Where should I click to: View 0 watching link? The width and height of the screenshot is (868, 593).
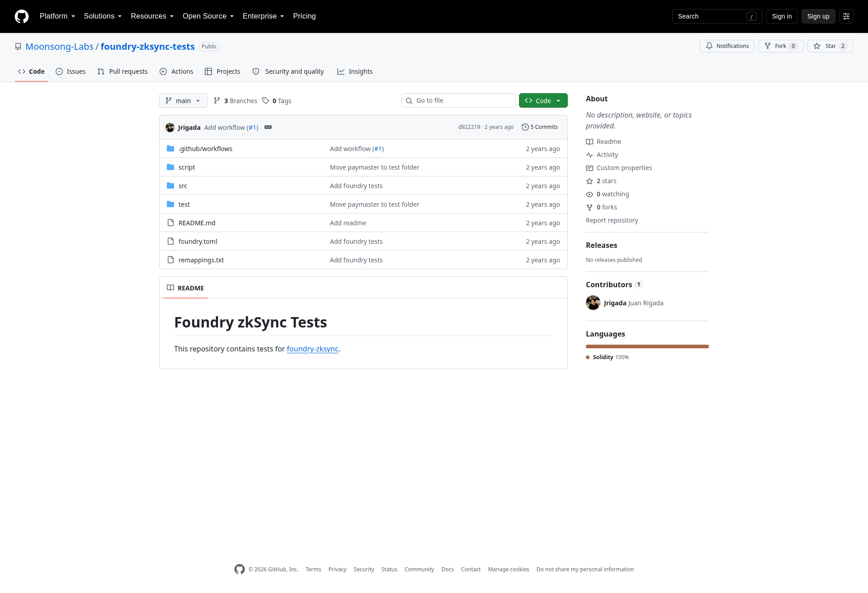[608, 194]
